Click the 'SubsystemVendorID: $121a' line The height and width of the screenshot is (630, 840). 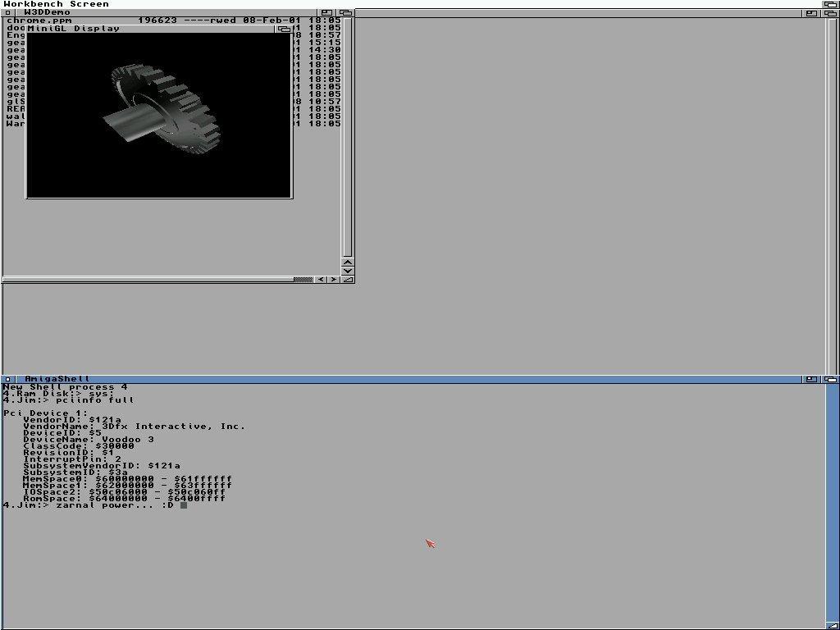tap(102, 466)
